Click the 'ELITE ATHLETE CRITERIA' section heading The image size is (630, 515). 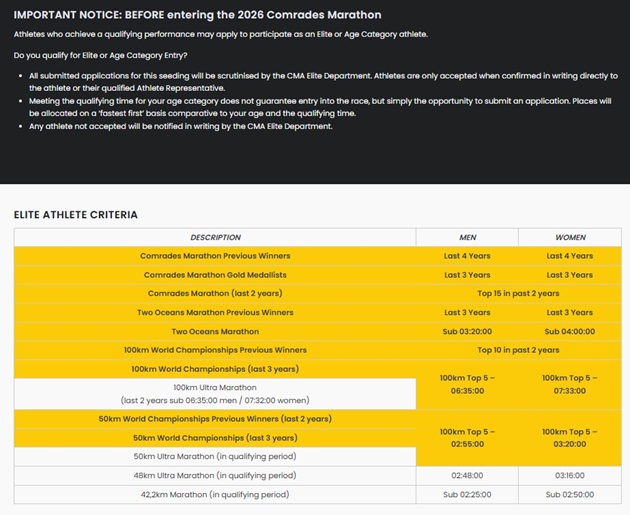[76, 215]
